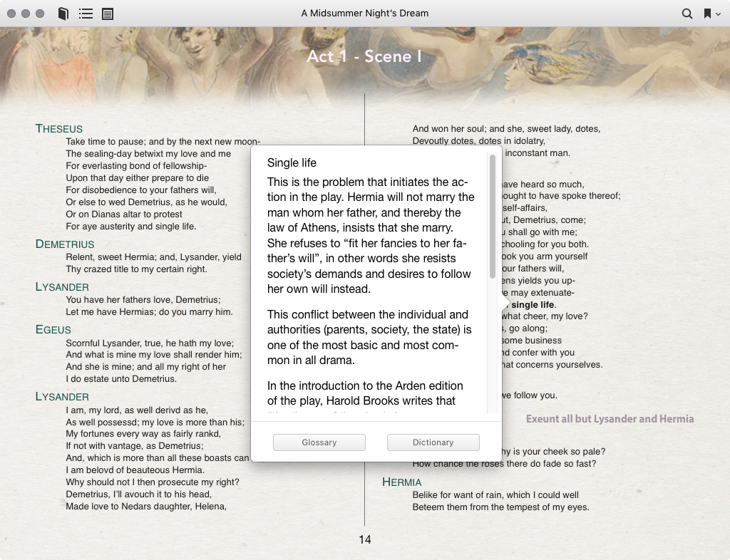The height and width of the screenshot is (560, 730).
Task: Add a bookmark with the ribbon icon
Action: 707,14
